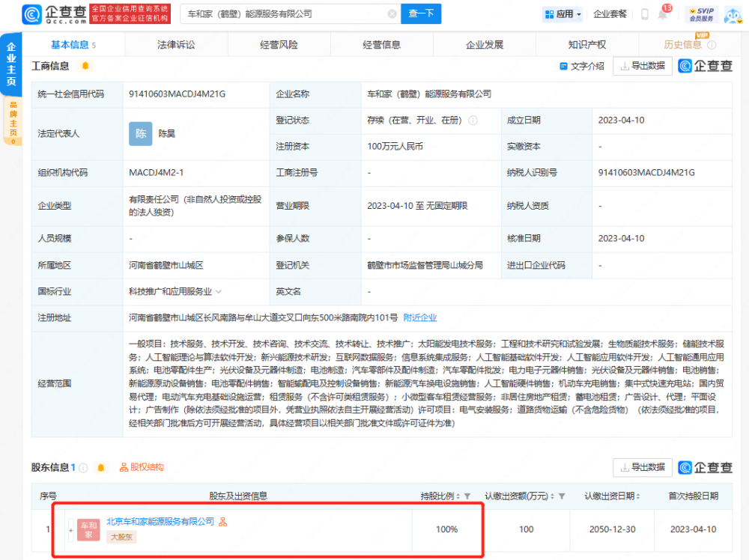Click the Qcc.com logo icon

(32, 14)
